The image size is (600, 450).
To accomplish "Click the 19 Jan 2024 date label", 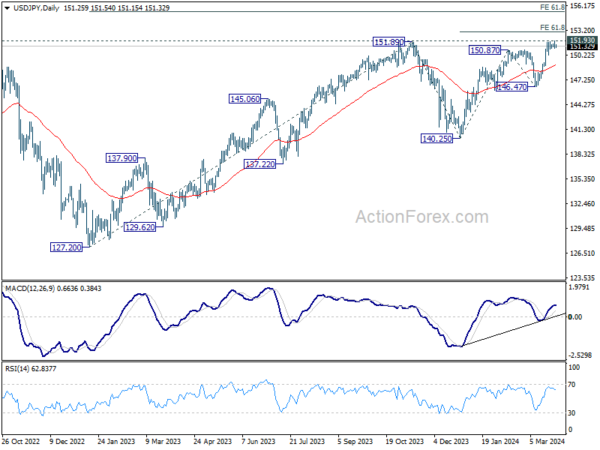I will click(x=500, y=441).
